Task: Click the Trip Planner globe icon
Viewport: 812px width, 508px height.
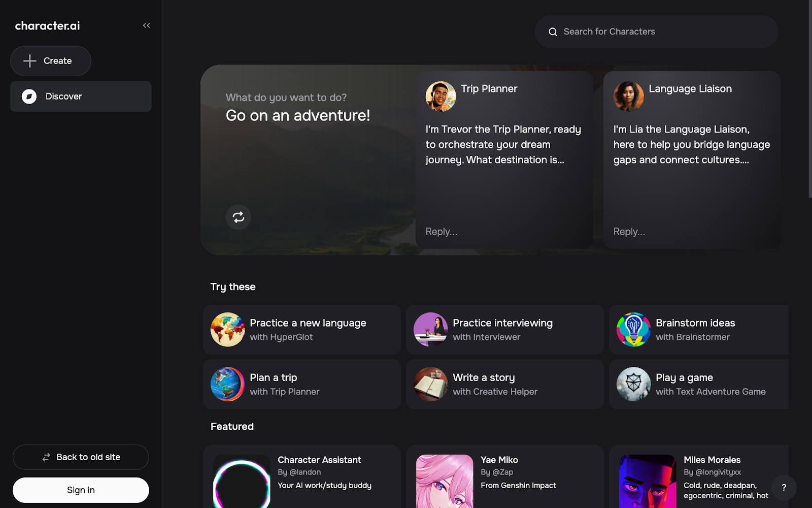Action: point(227,384)
